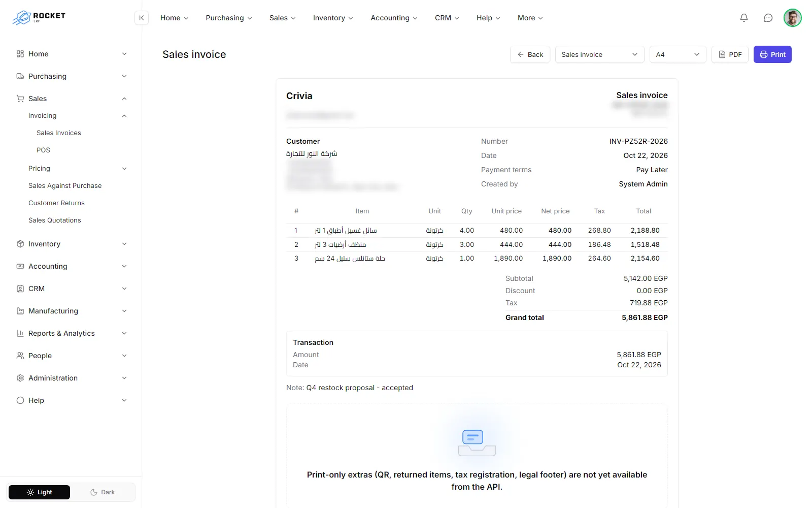The height and width of the screenshot is (508, 812).
Task: Open the notifications bell
Action: click(x=744, y=18)
